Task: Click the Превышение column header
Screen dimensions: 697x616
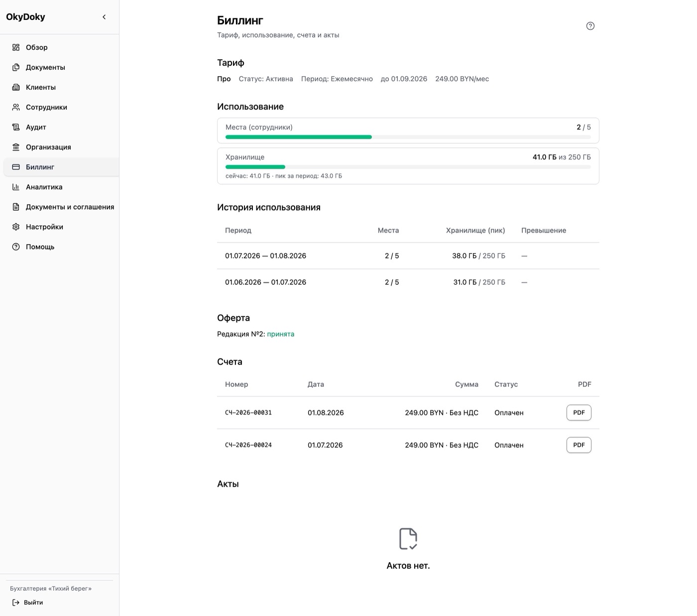Action: click(x=544, y=231)
